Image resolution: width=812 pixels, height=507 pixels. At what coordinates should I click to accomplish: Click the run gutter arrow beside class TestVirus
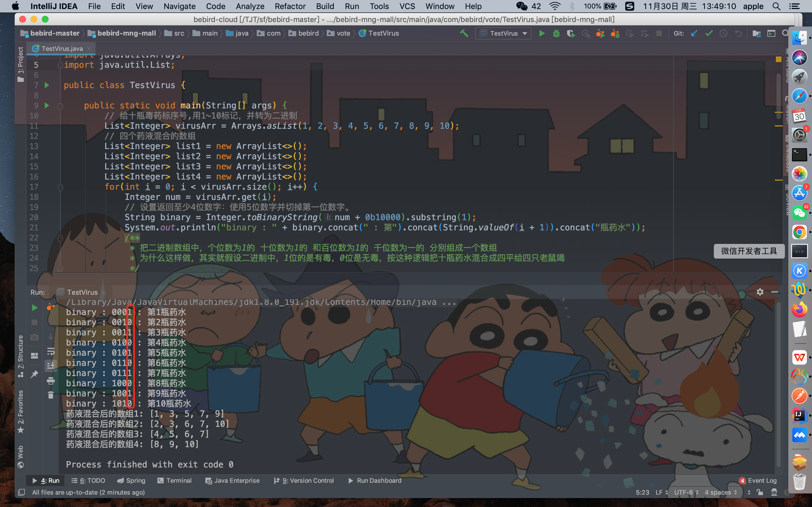[x=47, y=85]
